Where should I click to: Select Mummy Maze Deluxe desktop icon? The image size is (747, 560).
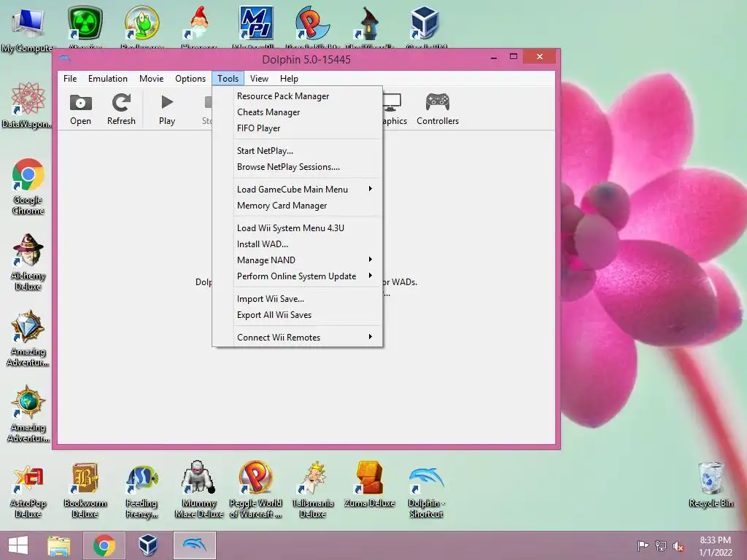198,491
